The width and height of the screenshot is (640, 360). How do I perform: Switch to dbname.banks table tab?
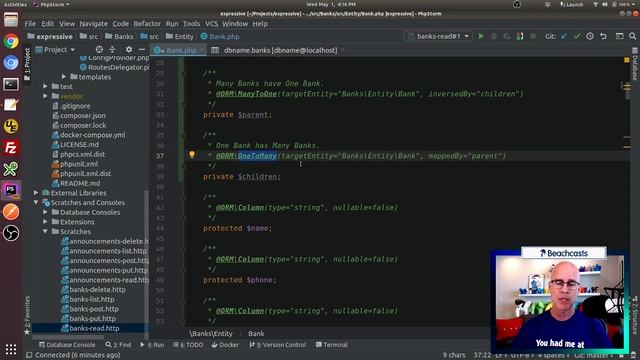point(278,50)
